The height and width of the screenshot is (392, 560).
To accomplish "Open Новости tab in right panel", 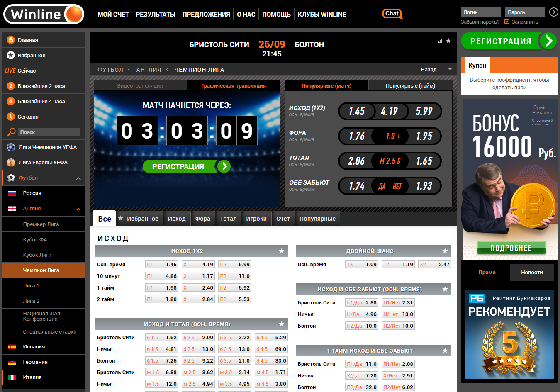I will click(x=532, y=272).
